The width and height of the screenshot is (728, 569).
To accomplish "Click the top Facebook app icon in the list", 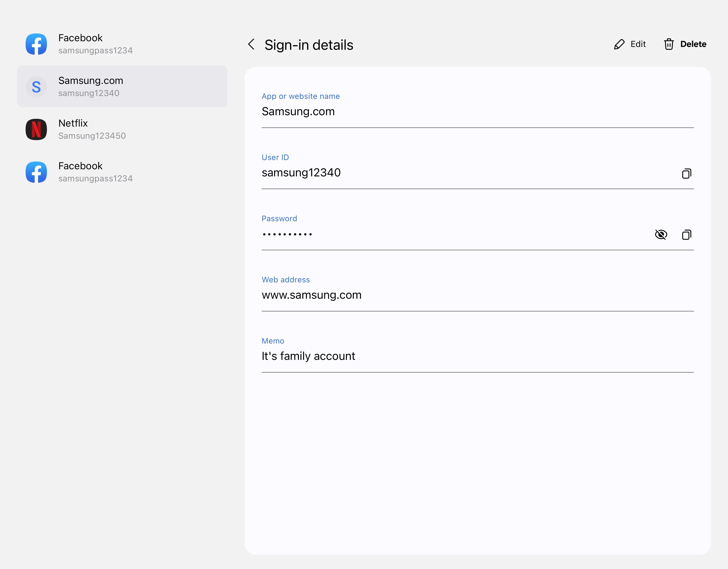I will pyautogui.click(x=36, y=44).
